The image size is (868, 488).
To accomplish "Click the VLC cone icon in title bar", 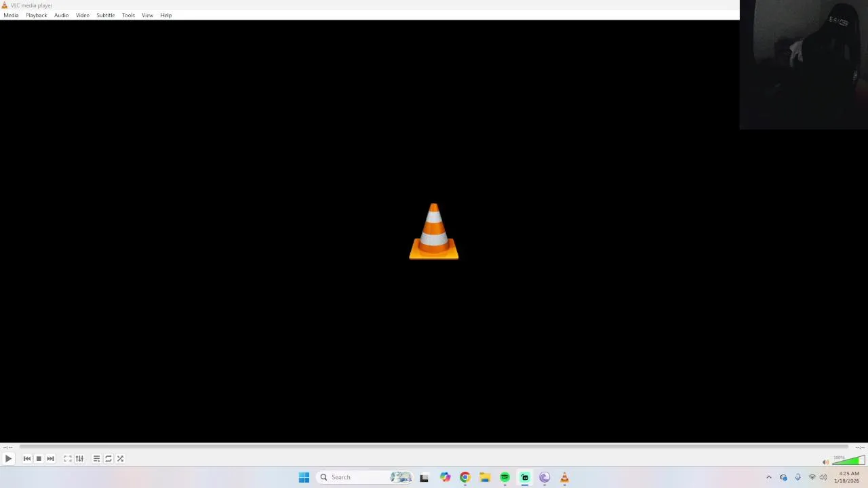I will click(5, 5).
